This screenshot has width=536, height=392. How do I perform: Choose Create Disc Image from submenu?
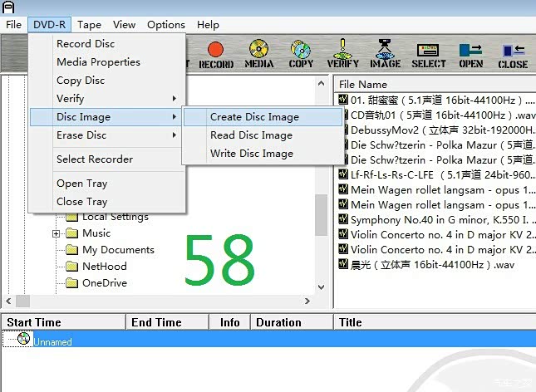[254, 117]
